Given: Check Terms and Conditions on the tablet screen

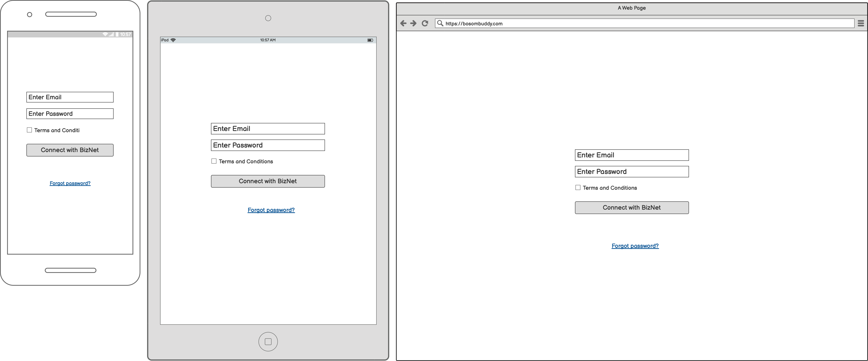Looking at the screenshot, I should (x=214, y=161).
